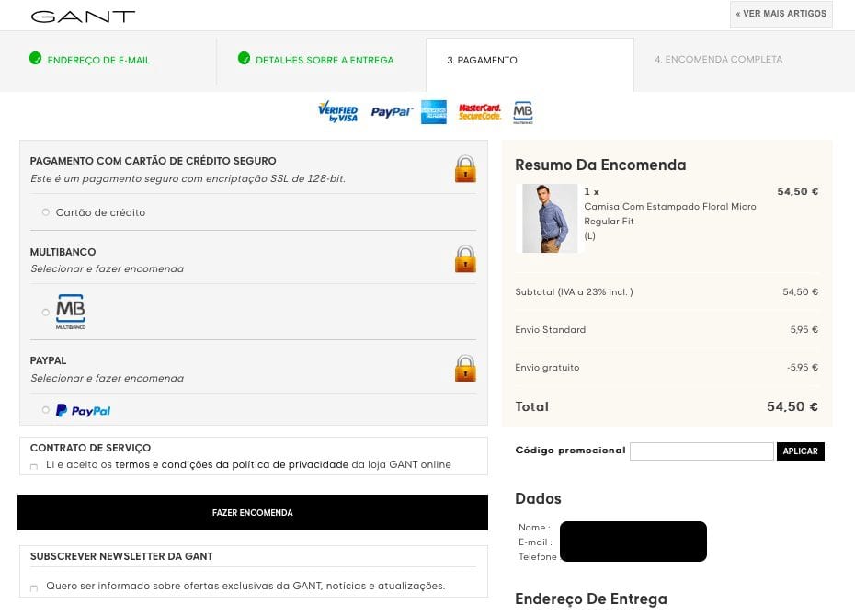Click the padlock icon beside Multibanco heading
855x616 pixels.
465,259
